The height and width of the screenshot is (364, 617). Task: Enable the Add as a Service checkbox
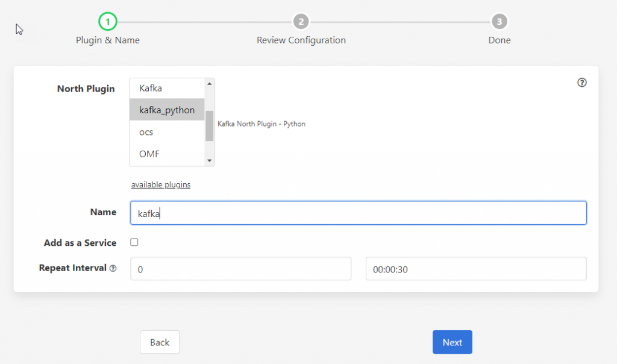click(x=134, y=242)
